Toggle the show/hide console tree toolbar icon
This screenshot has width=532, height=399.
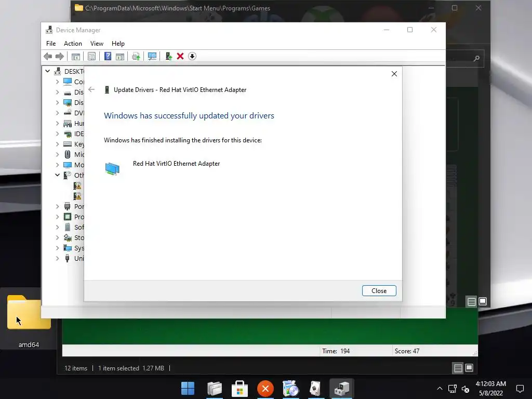tap(76, 56)
